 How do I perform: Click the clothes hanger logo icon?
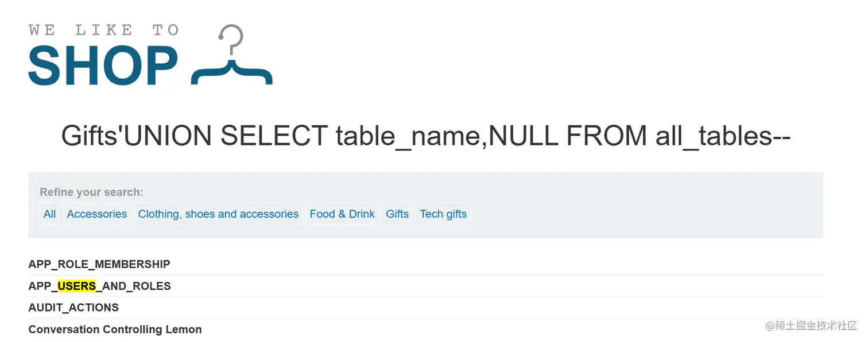232,55
